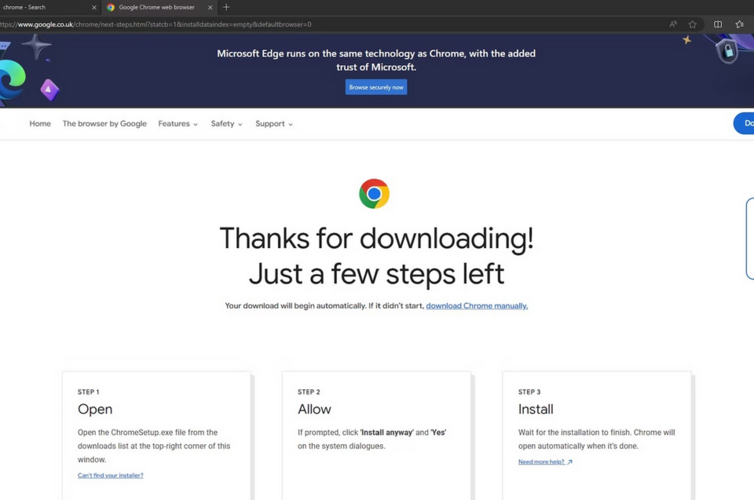The height and width of the screenshot is (500, 754).
Task: Close the Google Chrome web browser tab
Action: pos(210,7)
